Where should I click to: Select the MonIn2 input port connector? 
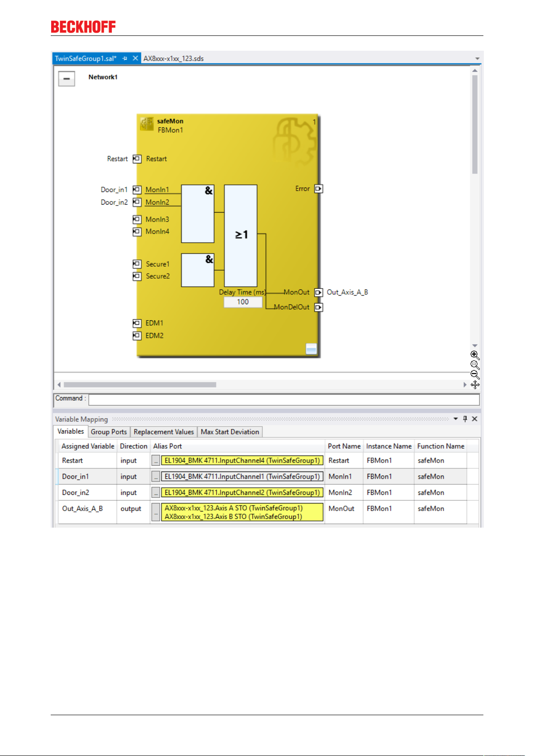point(137,202)
